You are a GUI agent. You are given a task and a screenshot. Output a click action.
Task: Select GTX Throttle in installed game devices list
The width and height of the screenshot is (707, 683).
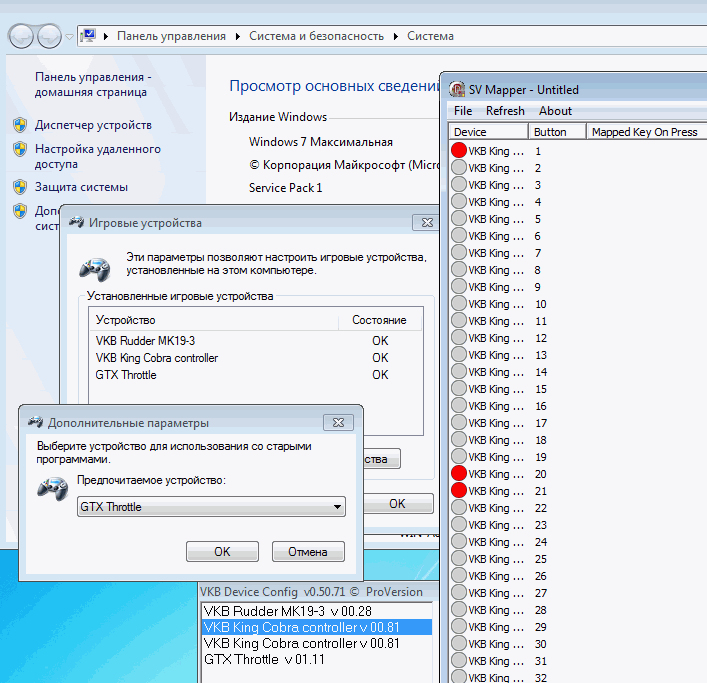click(x=256, y=375)
